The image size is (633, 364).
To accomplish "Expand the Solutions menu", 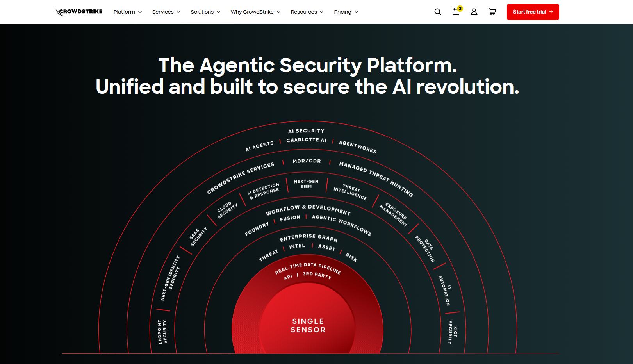I will tap(205, 12).
